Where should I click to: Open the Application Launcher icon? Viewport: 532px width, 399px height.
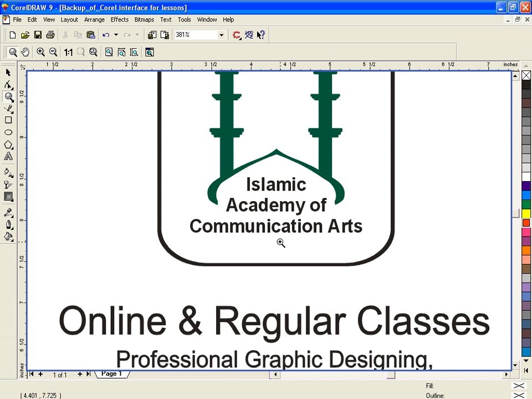click(237, 35)
